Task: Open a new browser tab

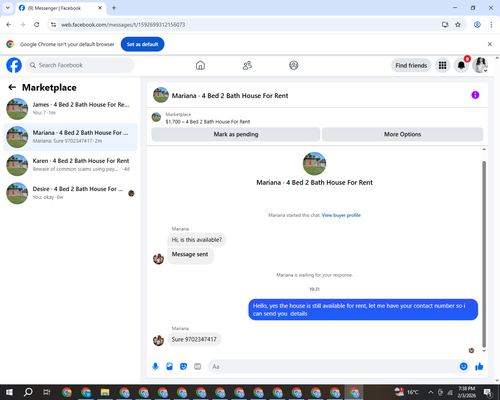Action: point(114,8)
